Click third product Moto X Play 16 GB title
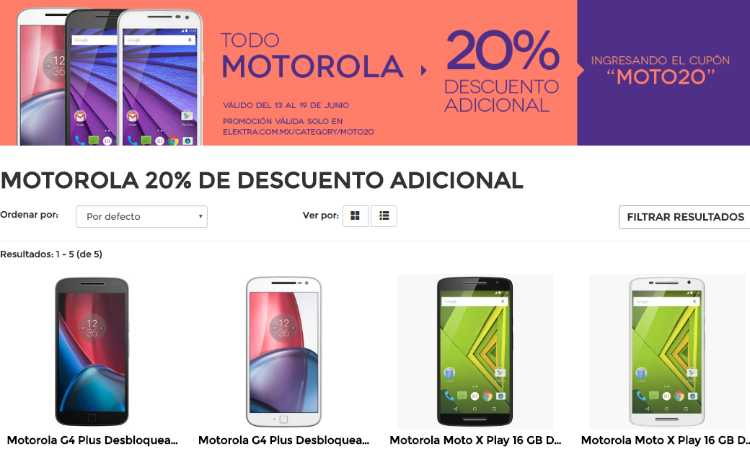 475,440
